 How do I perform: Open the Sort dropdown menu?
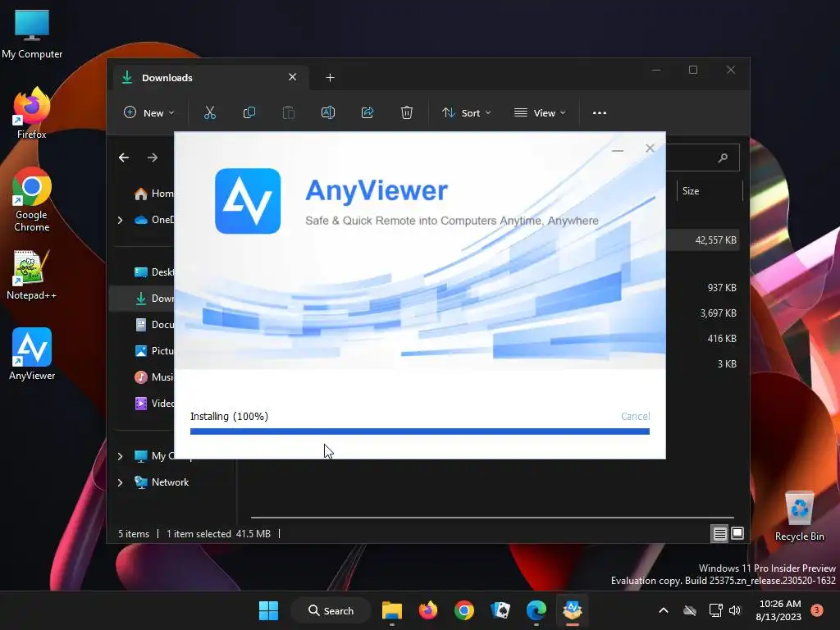(x=466, y=113)
